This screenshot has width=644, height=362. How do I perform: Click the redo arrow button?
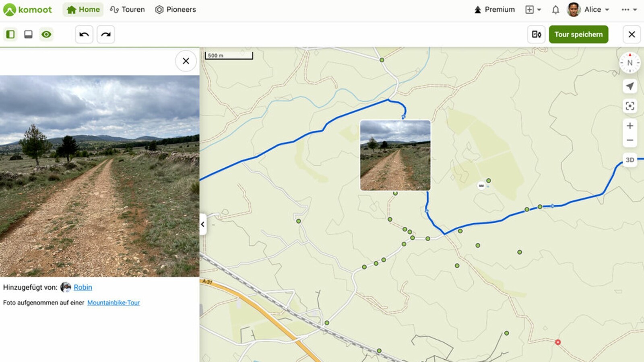(106, 35)
